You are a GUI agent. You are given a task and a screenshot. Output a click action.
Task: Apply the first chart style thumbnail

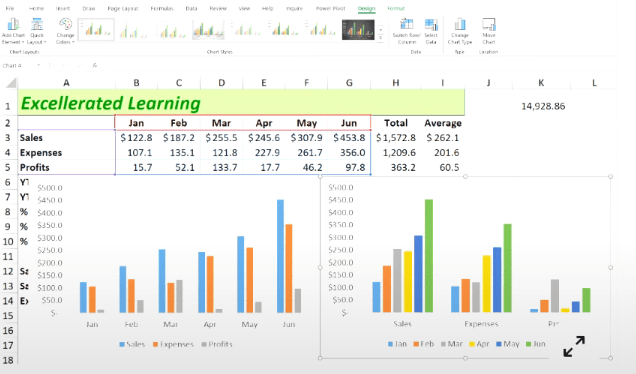pos(96,30)
